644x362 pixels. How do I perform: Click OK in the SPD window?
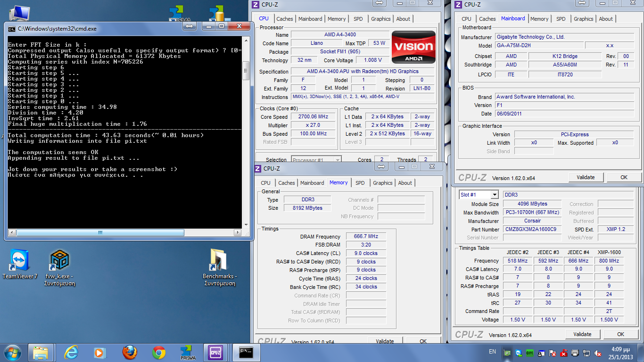coord(620,334)
